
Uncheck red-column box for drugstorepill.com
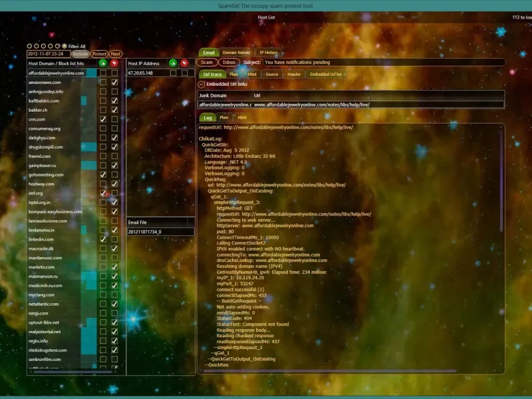click(x=114, y=147)
